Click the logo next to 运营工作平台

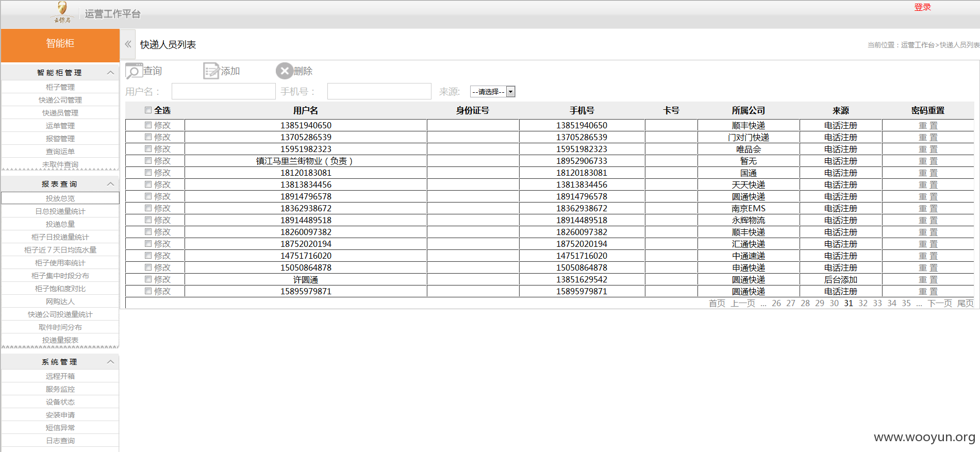[x=62, y=12]
